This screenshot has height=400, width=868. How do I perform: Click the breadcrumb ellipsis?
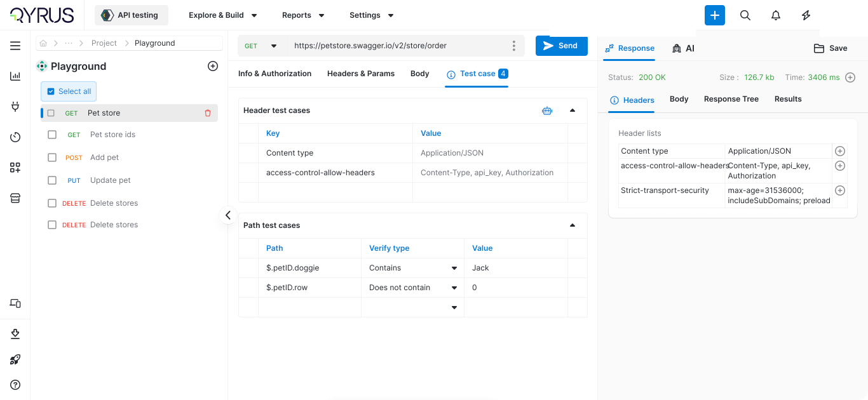click(69, 43)
